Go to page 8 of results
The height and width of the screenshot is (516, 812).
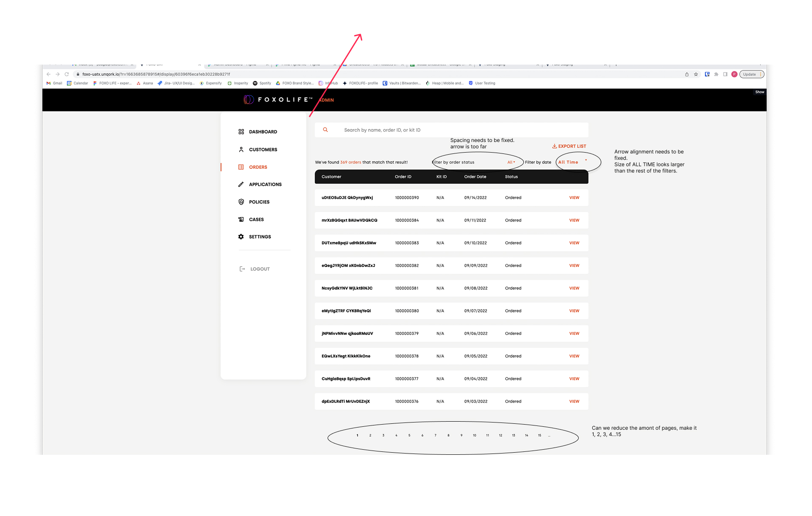[448, 435]
